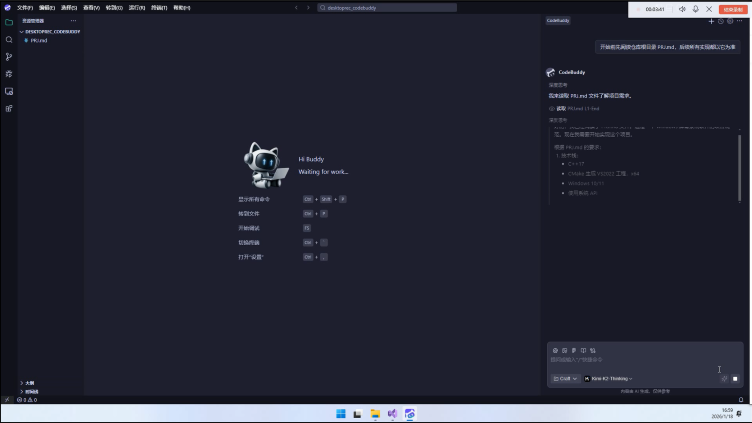Navigate forward with the right arrow
Screen dimensions: 752x423
click(x=308, y=8)
